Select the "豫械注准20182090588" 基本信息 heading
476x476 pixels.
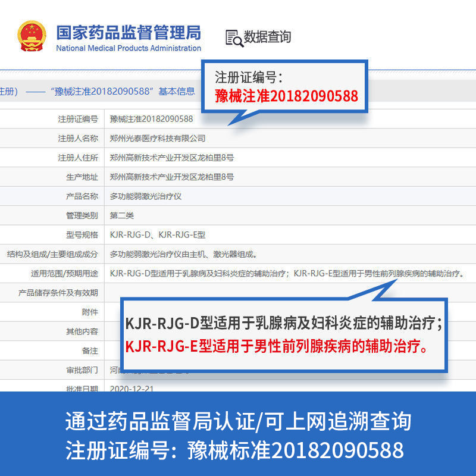pyautogui.click(x=123, y=92)
